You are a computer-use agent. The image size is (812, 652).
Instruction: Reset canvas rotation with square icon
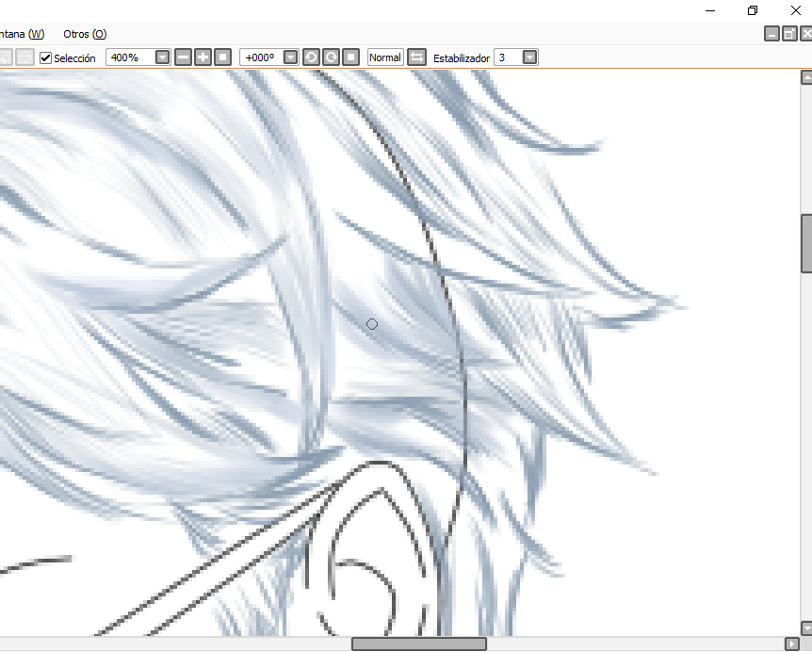pyautogui.click(x=350, y=57)
